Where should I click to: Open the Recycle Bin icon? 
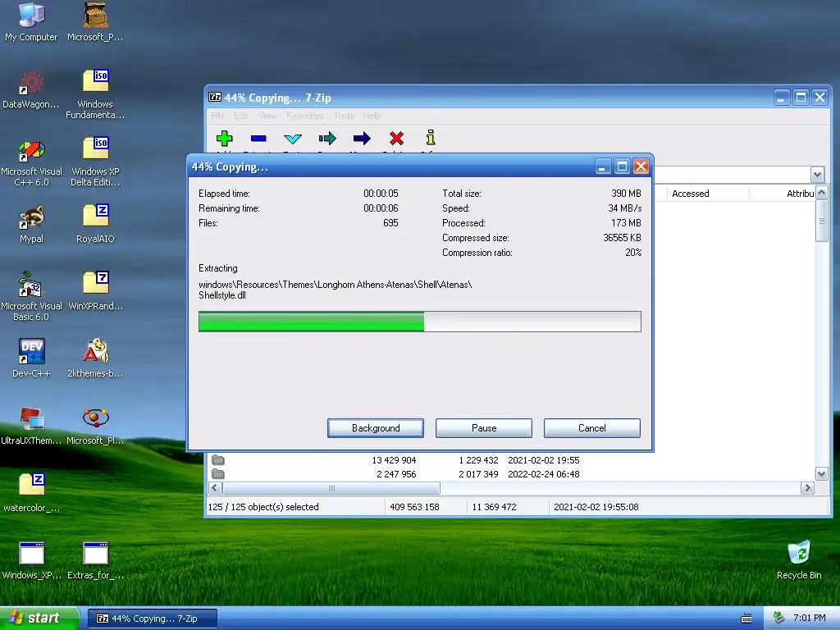point(799,560)
